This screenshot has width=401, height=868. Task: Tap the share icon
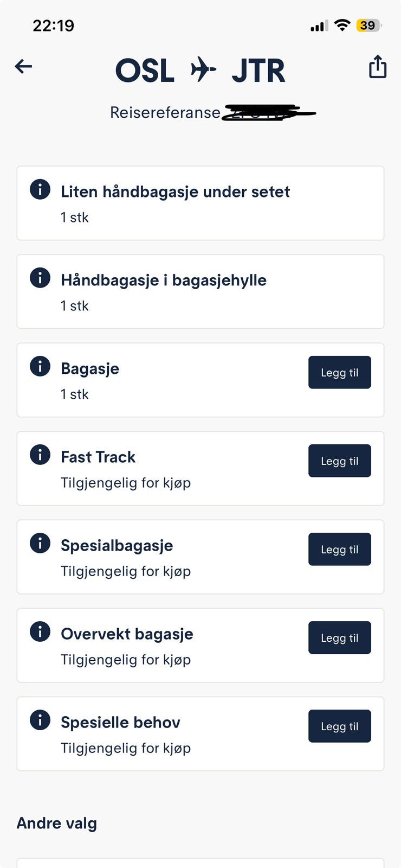point(378,67)
